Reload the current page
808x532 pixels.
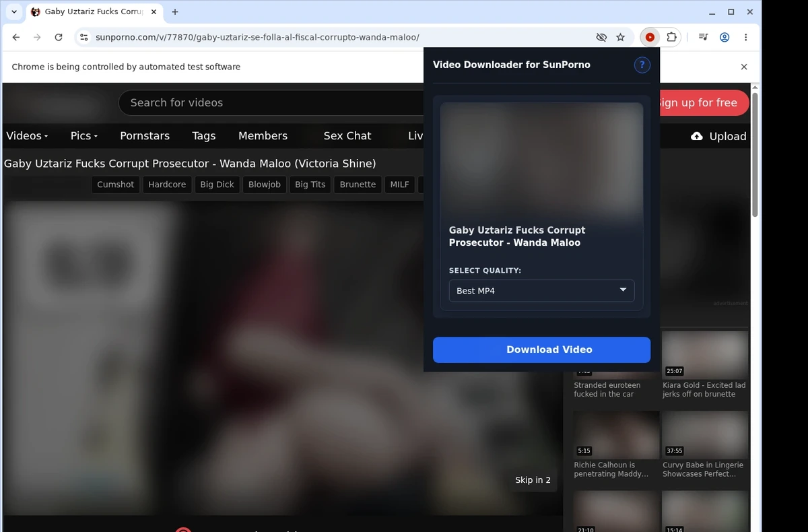click(x=59, y=38)
